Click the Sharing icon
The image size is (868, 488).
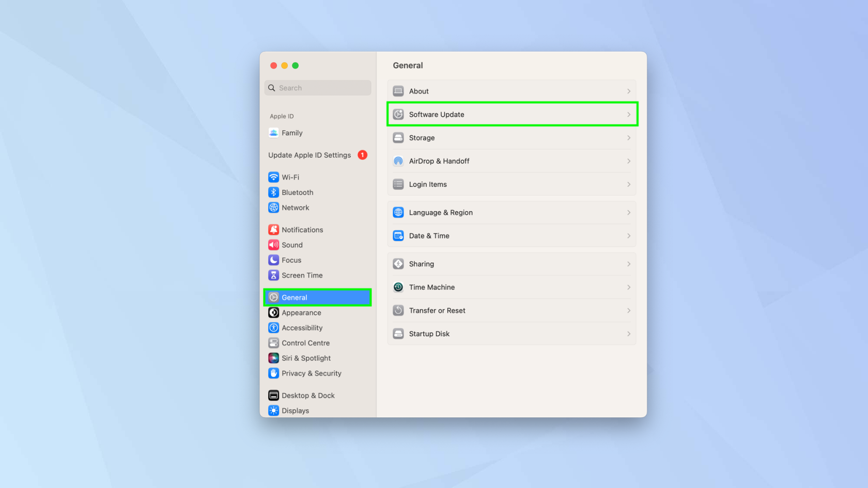click(x=398, y=264)
